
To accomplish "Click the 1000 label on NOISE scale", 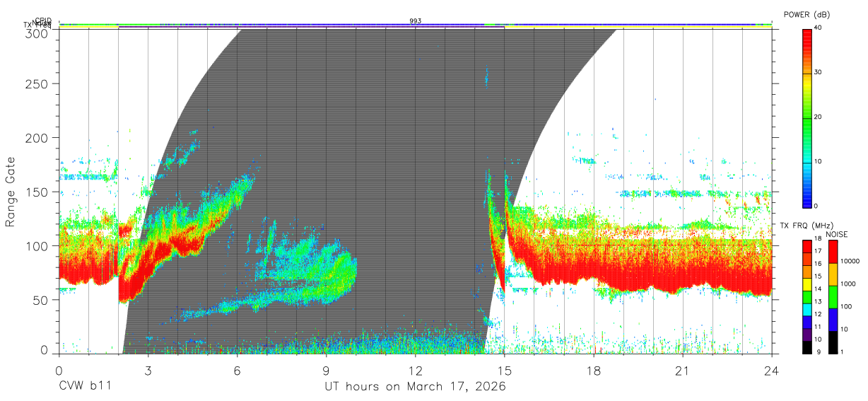I will (x=848, y=284).
